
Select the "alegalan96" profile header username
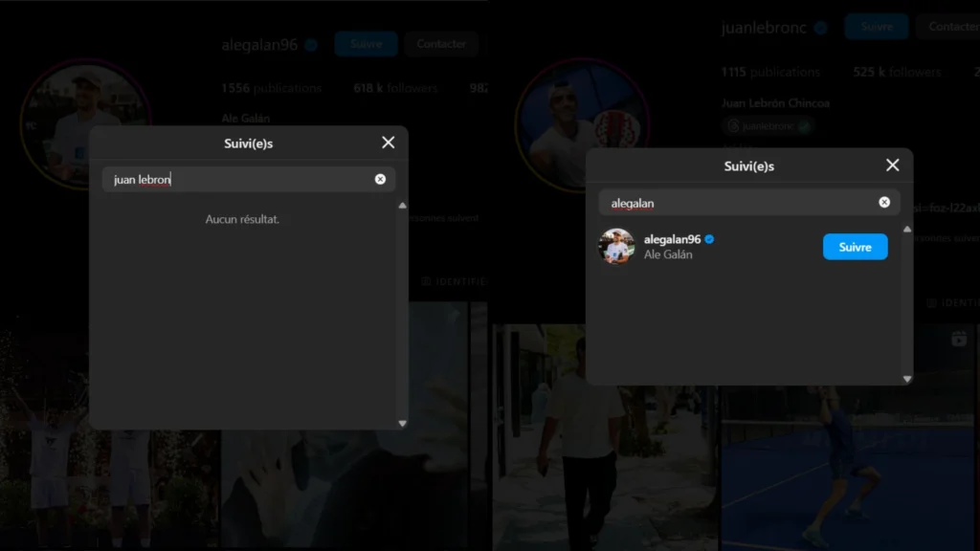click(x=259, y=45)
